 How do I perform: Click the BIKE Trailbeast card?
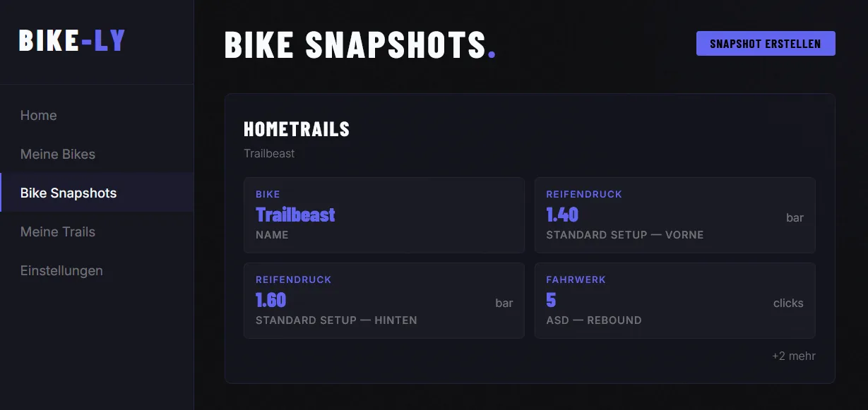tap(384, 215)
